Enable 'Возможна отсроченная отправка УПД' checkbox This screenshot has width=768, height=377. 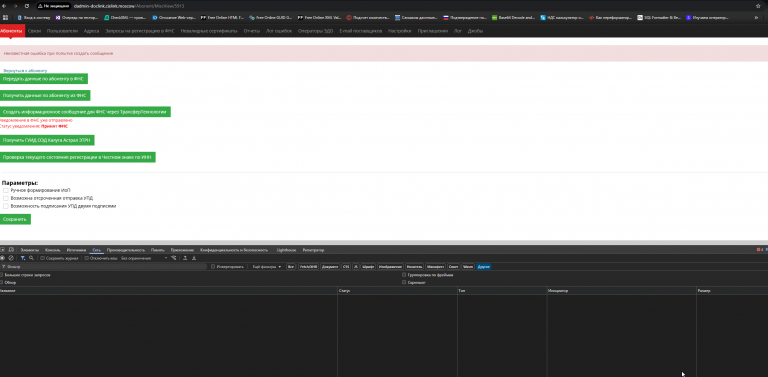coord(6,198)
